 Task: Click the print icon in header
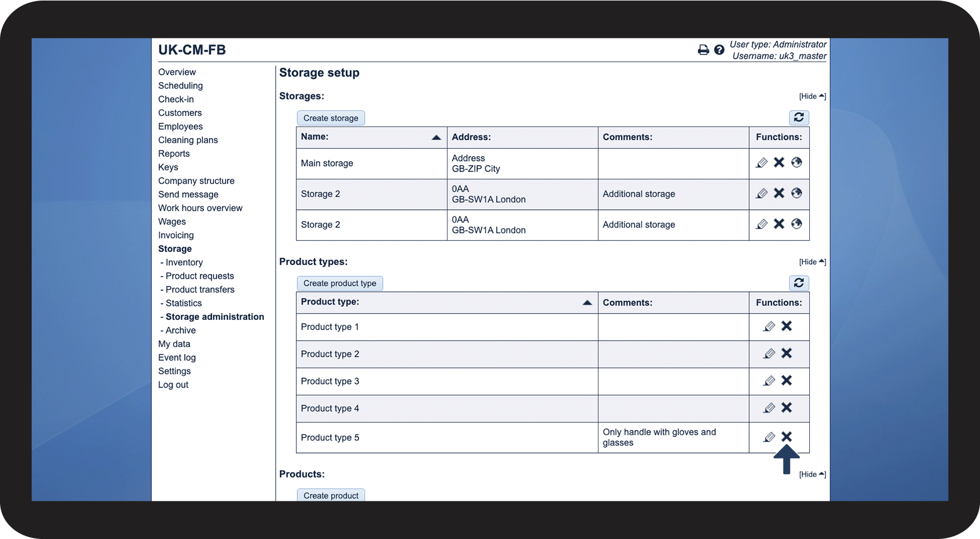click(703, 50)
